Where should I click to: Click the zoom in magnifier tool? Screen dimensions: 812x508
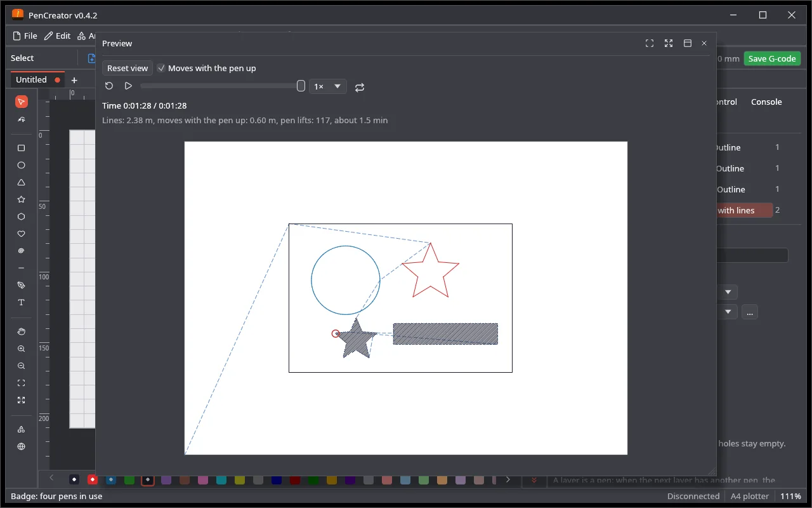coord(21,349)
